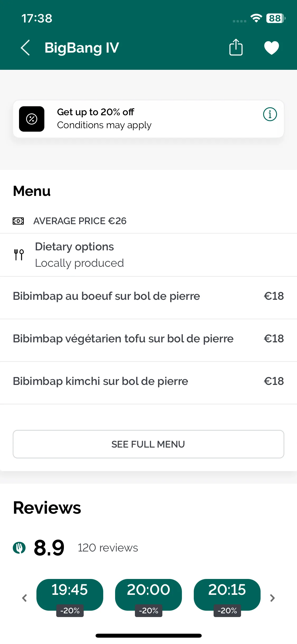Tap the black percent discount badge

point(32,119)
